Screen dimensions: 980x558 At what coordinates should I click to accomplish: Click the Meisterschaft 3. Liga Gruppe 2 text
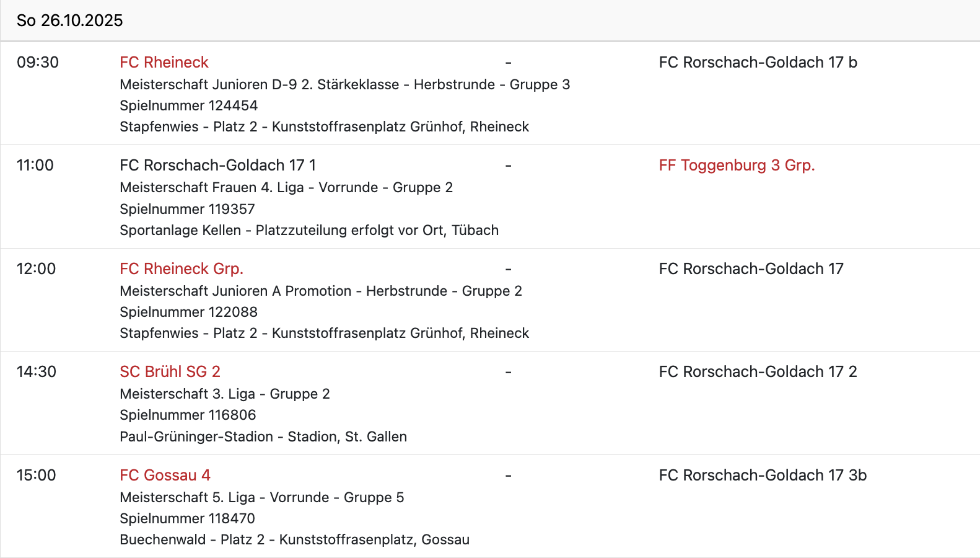pyautogui.click(x=225, y=394)
